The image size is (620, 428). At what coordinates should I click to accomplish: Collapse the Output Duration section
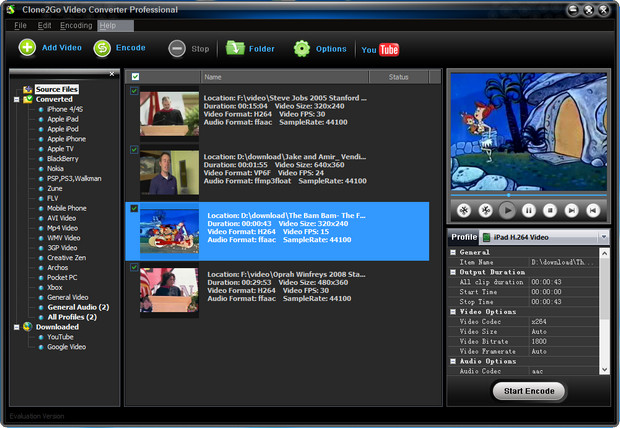tap(453, 272)
